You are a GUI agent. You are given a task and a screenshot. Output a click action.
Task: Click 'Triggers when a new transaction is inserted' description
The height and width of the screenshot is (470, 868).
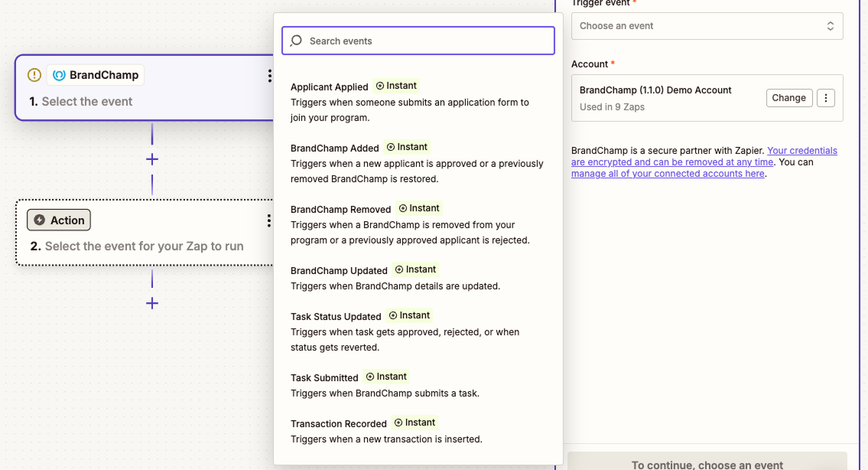(x=386, y=439)
